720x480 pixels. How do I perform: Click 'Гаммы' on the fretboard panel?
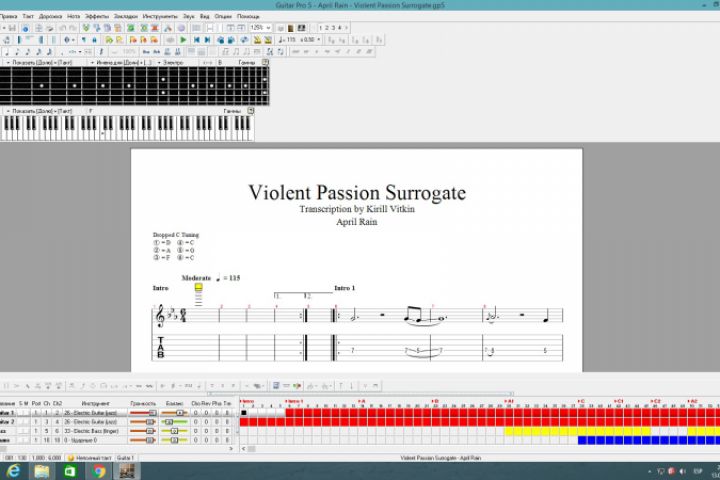point(247,62)
